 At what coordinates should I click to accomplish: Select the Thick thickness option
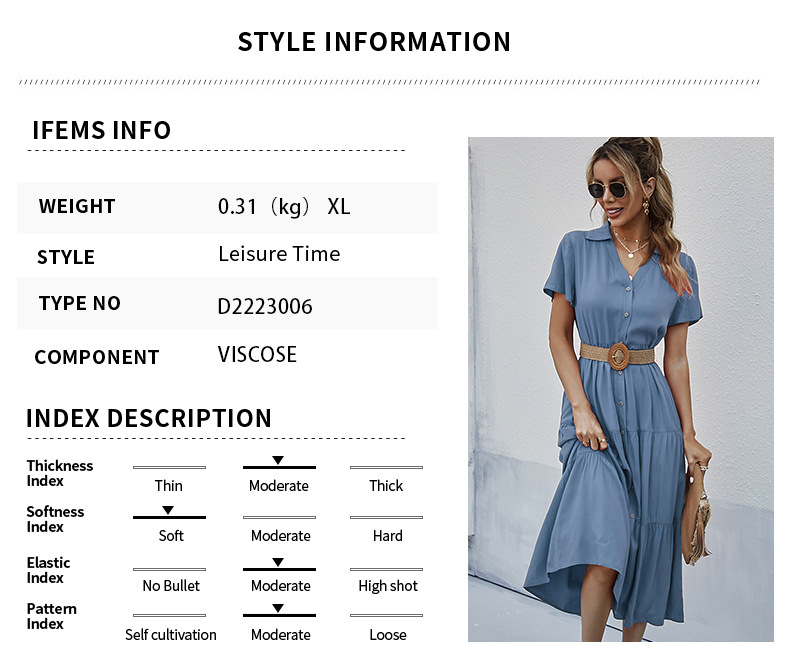click(x=386, y=486)
